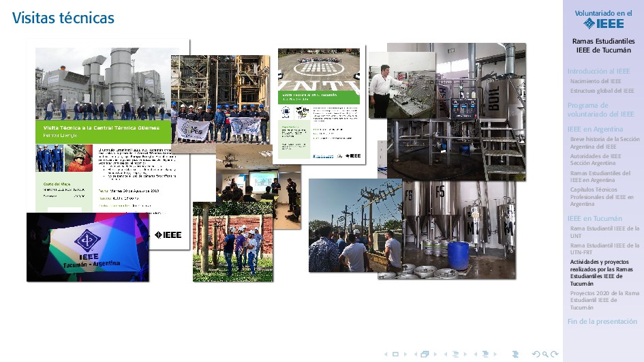The height and width of the screenshot is (362, 644).
Task: Jump to next section arrow
Action: click(495, 354)
